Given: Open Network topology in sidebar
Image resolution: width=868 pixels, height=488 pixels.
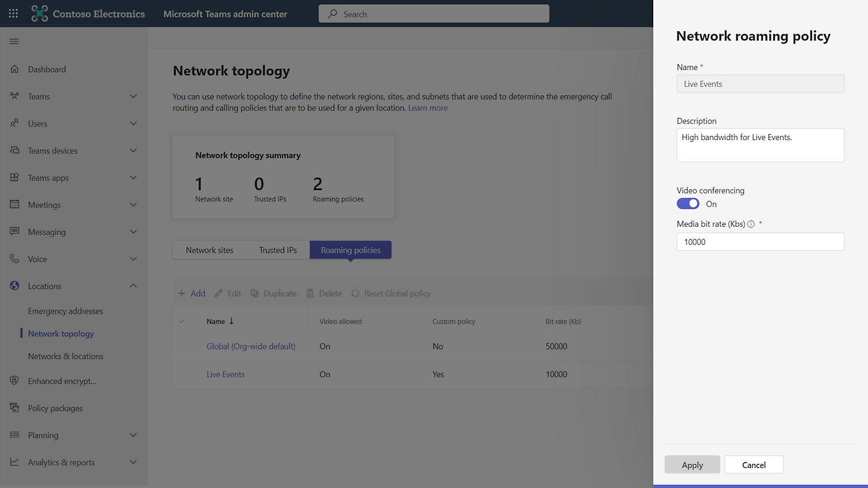Looking at the screenshot, I should click(61, 334).
